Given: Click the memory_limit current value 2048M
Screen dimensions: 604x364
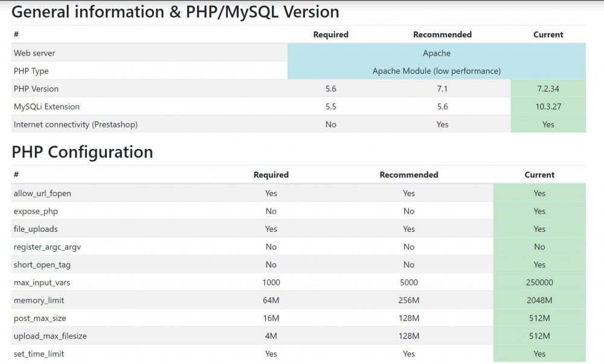Looking at the screenshot, I should [x=539, y=300].
